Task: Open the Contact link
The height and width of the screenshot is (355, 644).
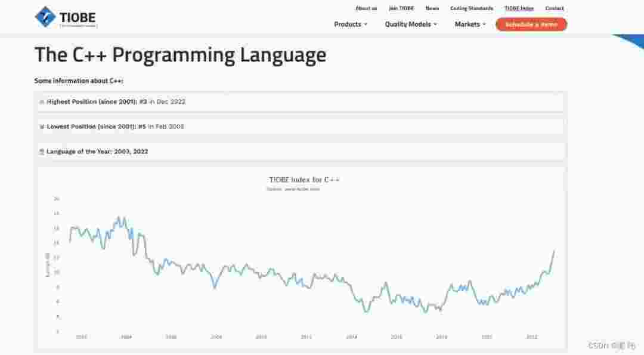Action: point(555,8)
